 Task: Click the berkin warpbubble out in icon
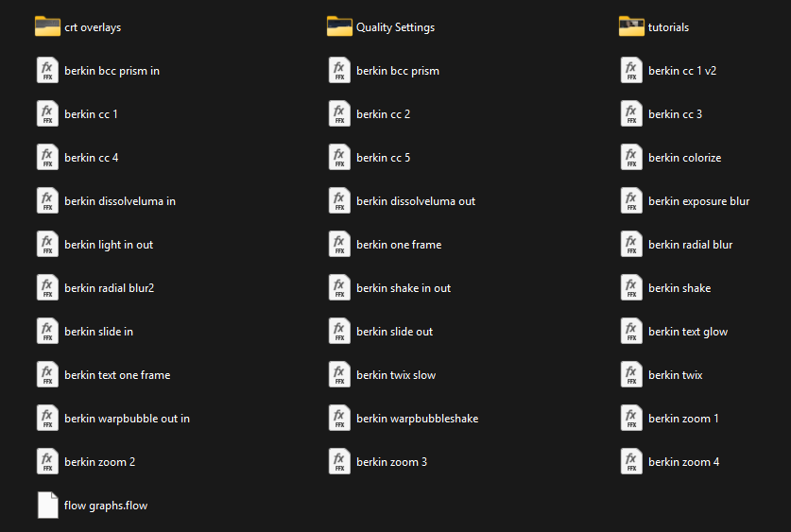pyautogui.click(x=47, y=419)
